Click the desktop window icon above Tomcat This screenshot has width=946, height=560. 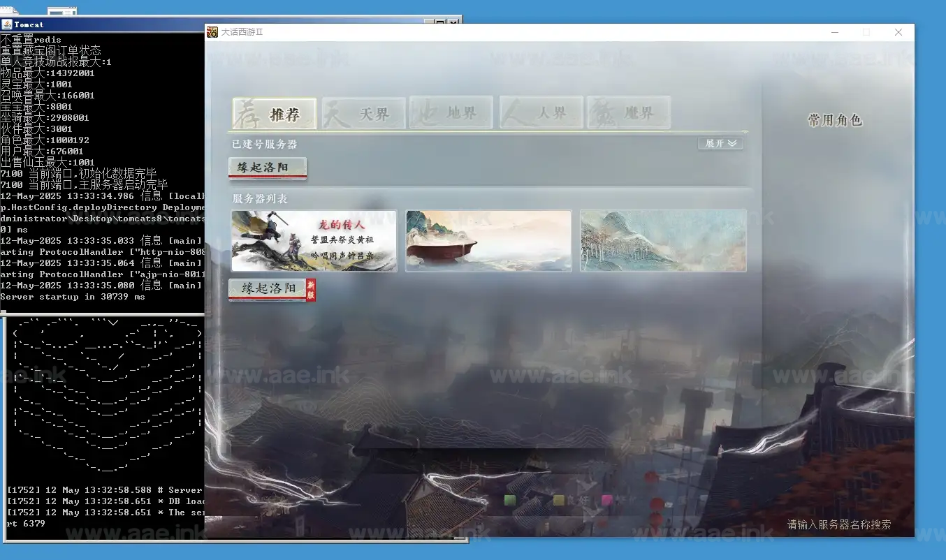(62, 11)
